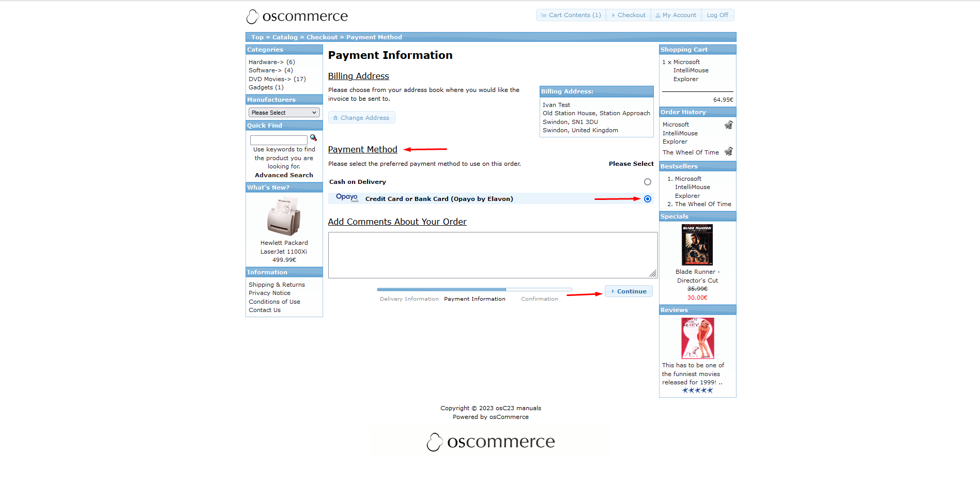Click the cart total 64.95€
The height and width of the screenshot is (483, 980).
pos(723,100)
